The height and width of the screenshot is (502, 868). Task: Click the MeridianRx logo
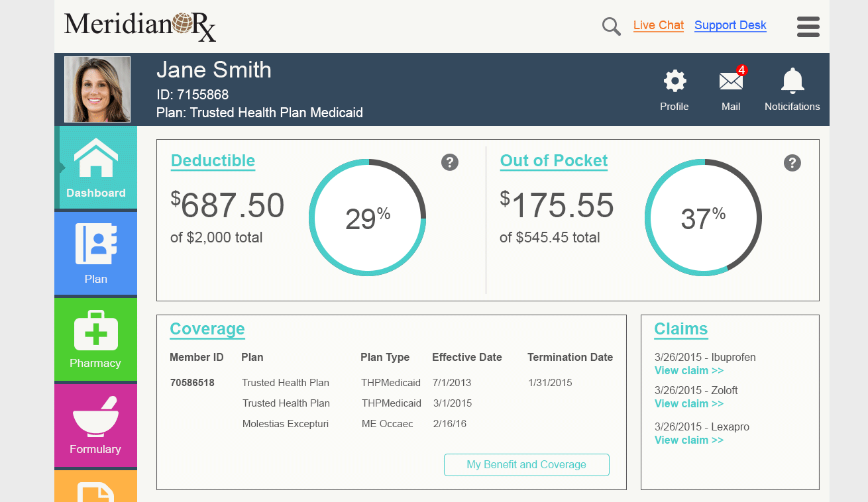click(x=140, y=26)
